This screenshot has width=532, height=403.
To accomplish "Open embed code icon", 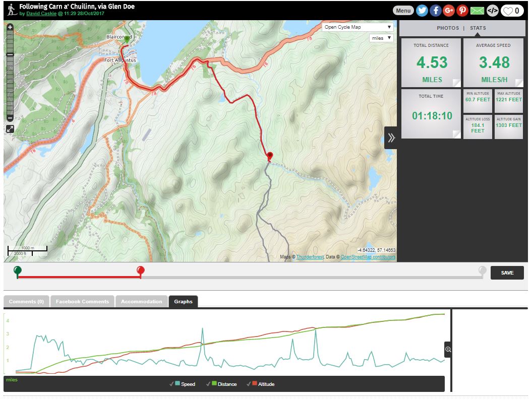I will pyautogui.click(x=492, y=11).
